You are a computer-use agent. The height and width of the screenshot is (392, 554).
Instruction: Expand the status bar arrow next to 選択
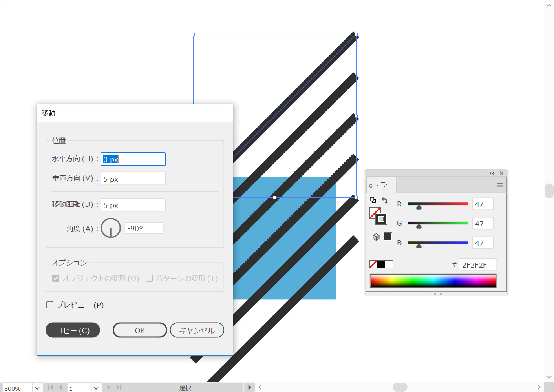coord(250,387)
